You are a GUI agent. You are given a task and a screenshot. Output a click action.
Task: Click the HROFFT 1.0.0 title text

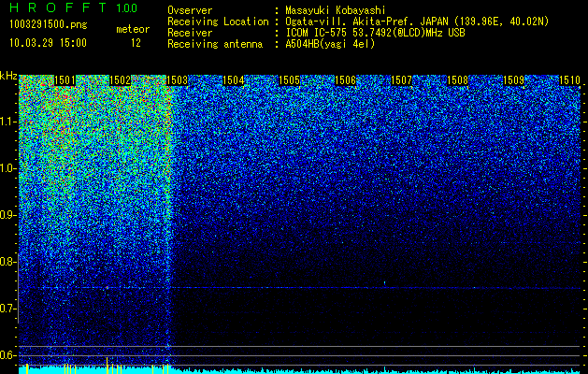[x=73, y=7]
